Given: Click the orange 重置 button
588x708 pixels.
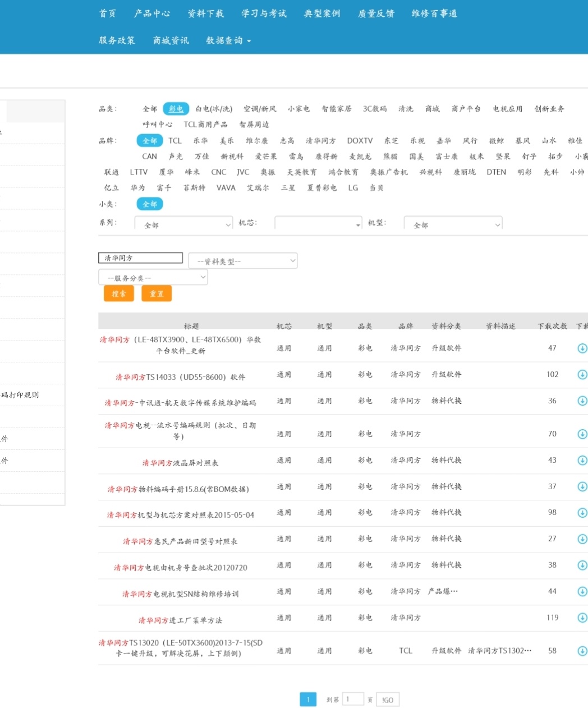Looking at the screenshot, I should pyautogui.click(x=157, y=293).
